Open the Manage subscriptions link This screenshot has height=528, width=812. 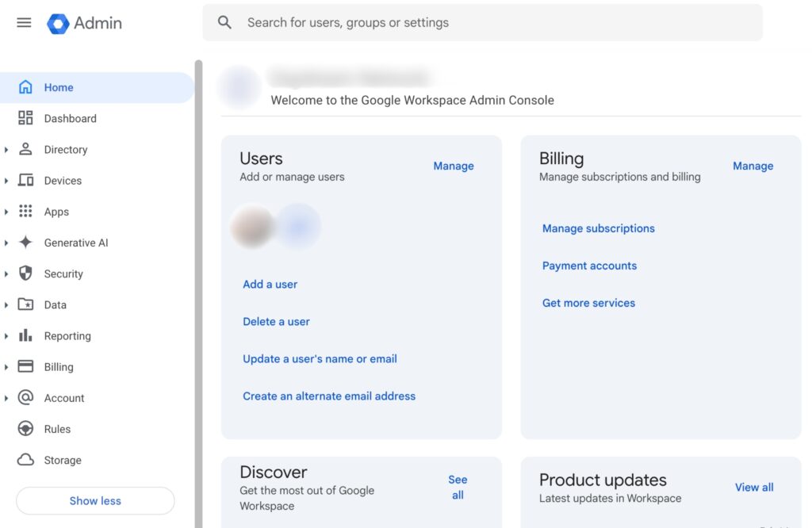tap(598, 228)
